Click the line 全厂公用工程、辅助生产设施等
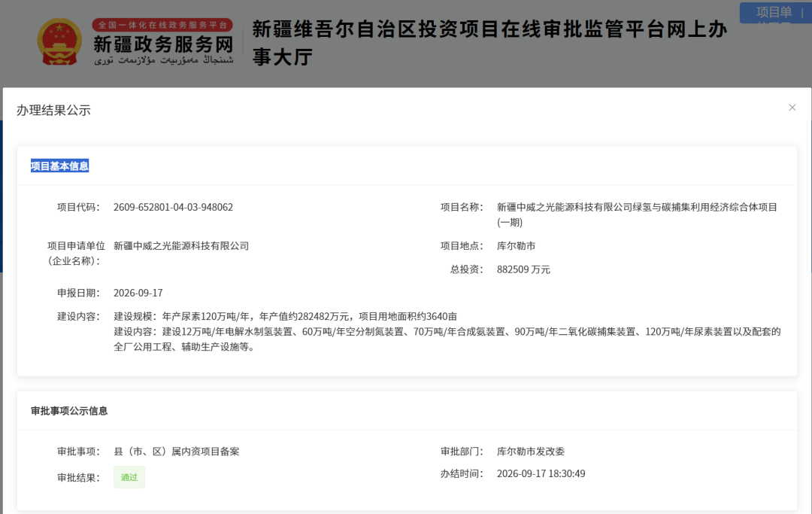This screenshot has height=514, width=812. [x=184, y=347]
